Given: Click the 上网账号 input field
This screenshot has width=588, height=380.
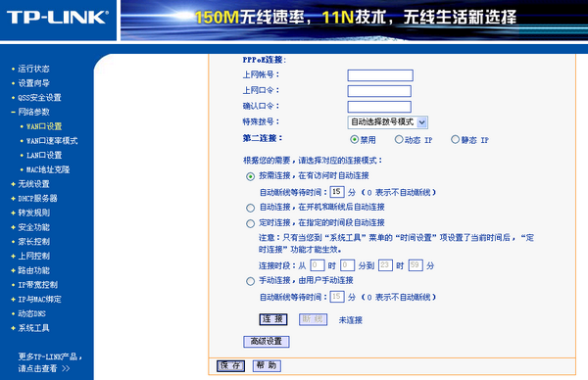Looking at the screenshot, I should click(380, 75).
